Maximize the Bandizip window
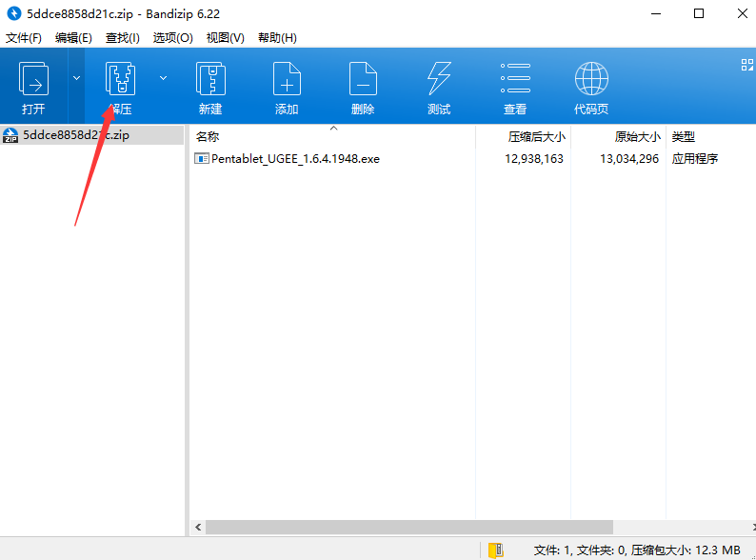Screen dimensions: 756x560 (x=699, y=13)
